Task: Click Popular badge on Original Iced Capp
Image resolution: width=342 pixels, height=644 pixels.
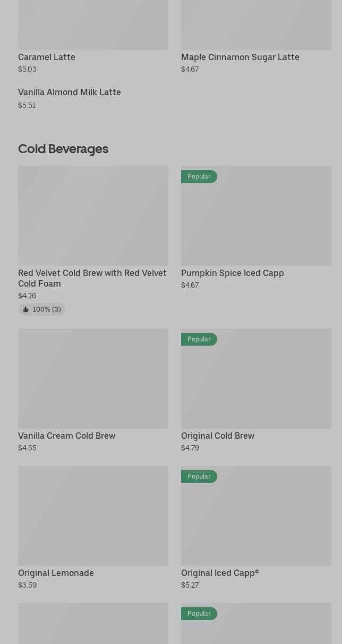Action: (199, 476)
